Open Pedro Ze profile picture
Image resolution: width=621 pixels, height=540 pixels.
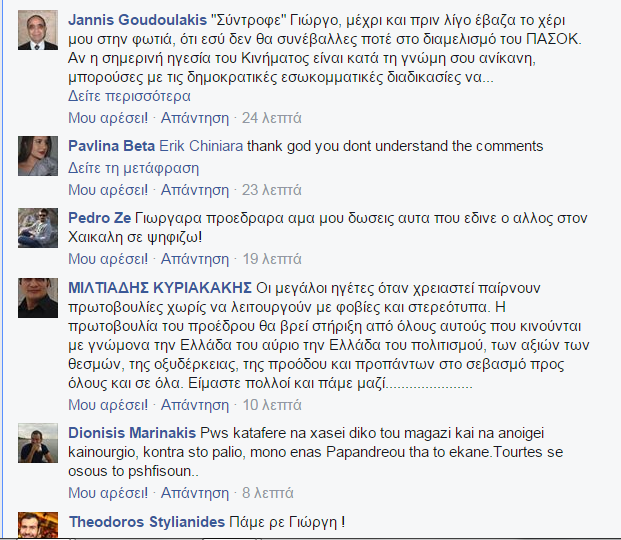[38, 228]
